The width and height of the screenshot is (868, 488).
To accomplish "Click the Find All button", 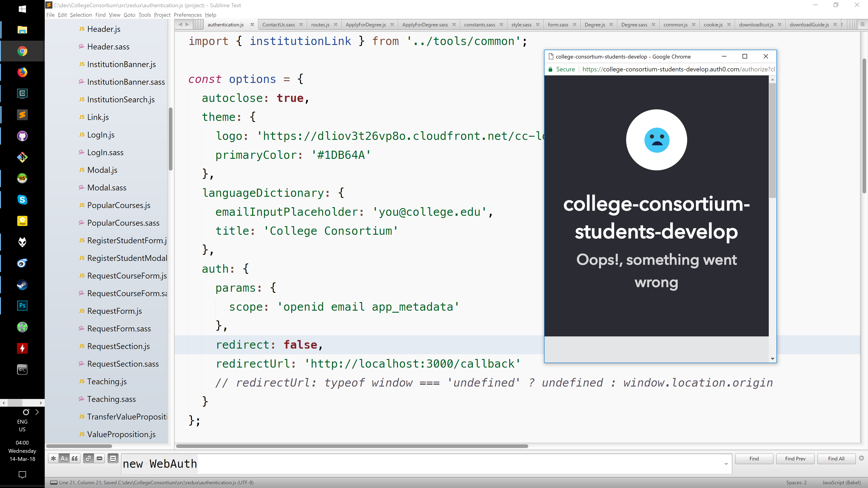I will [836, 459].
